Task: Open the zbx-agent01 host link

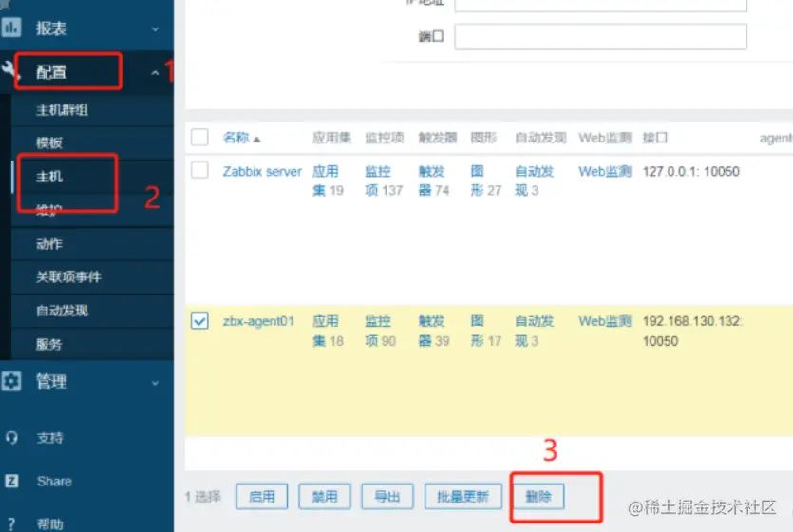Action: click(258, 321)
